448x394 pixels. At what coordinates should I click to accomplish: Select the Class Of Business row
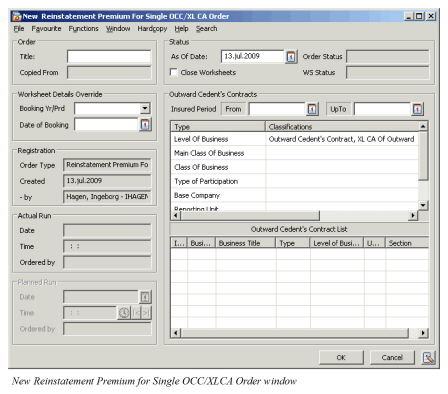(295, 167)
